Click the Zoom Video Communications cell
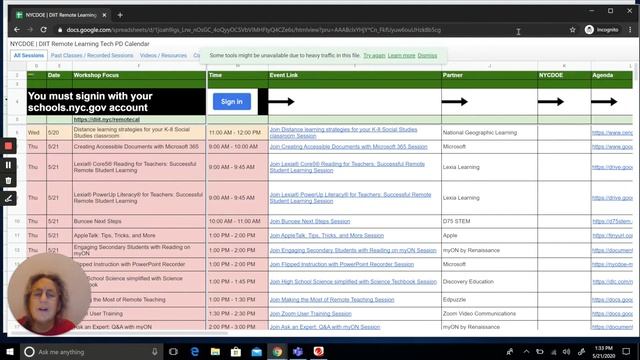 pos(489,313)
